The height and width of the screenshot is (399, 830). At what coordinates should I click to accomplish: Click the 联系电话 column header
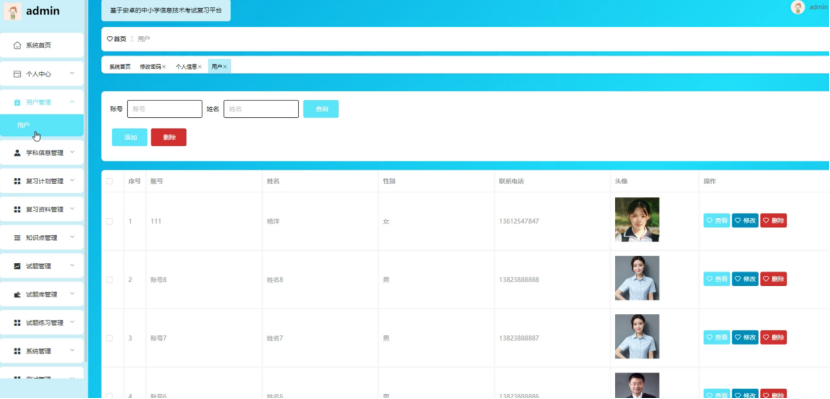coord(511,181)
